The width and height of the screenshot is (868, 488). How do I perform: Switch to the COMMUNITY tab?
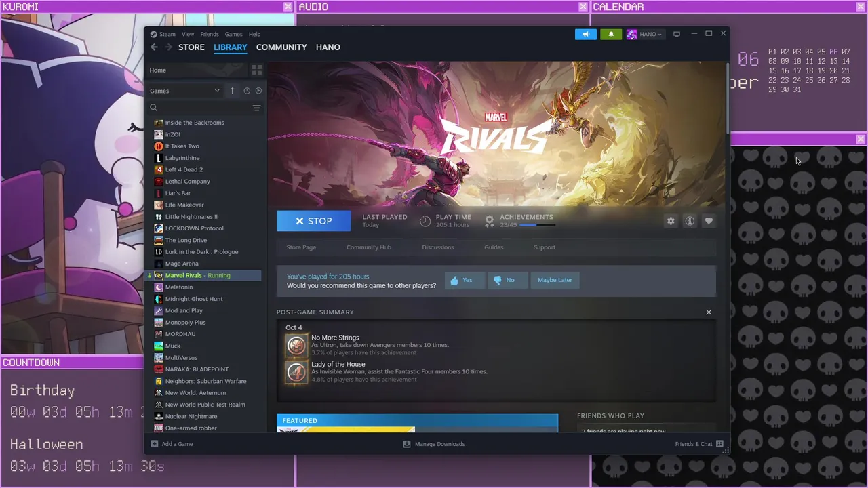click(281, 47)
